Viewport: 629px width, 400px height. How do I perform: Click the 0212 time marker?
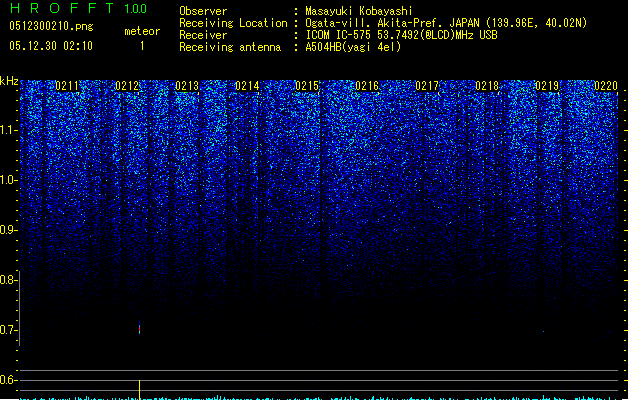pos(127,86)
